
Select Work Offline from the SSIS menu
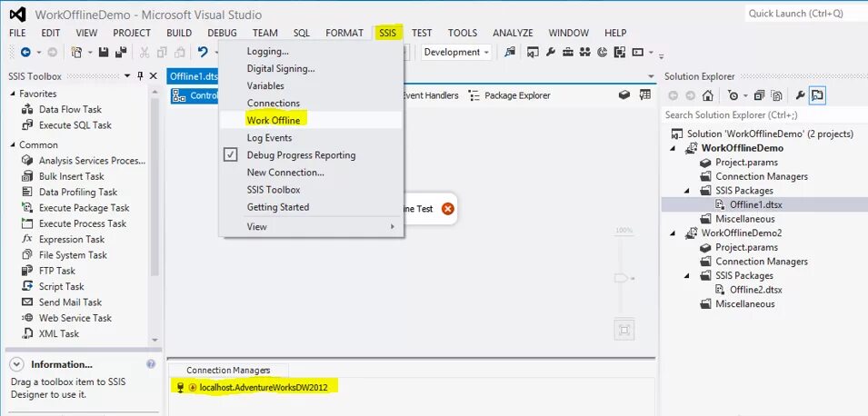pyautogui.click(x=311, y=120)
